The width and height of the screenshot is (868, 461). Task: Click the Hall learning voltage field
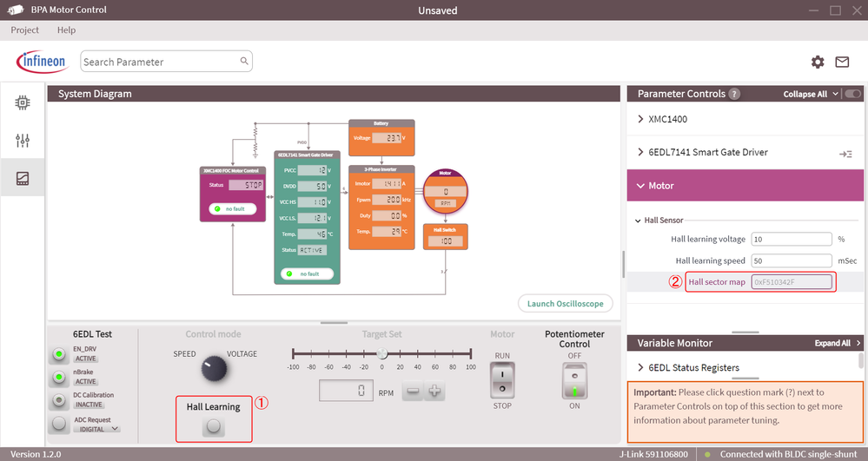[x=791, y=239]
